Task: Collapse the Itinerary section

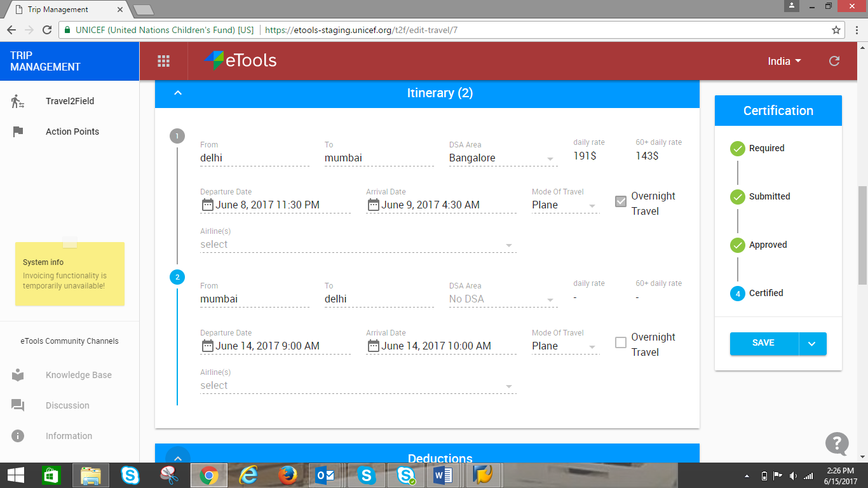Action: [x=178, y=93]
